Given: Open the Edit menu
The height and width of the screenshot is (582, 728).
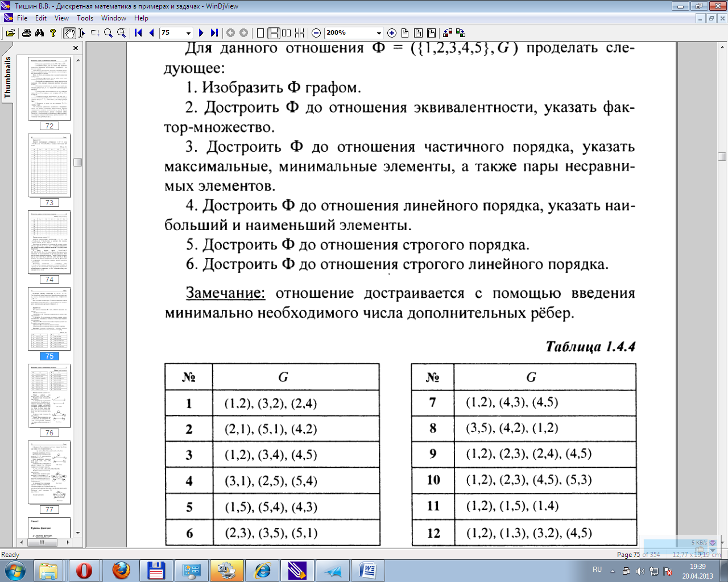Looking at the screenshot, I should pos(41,18).
